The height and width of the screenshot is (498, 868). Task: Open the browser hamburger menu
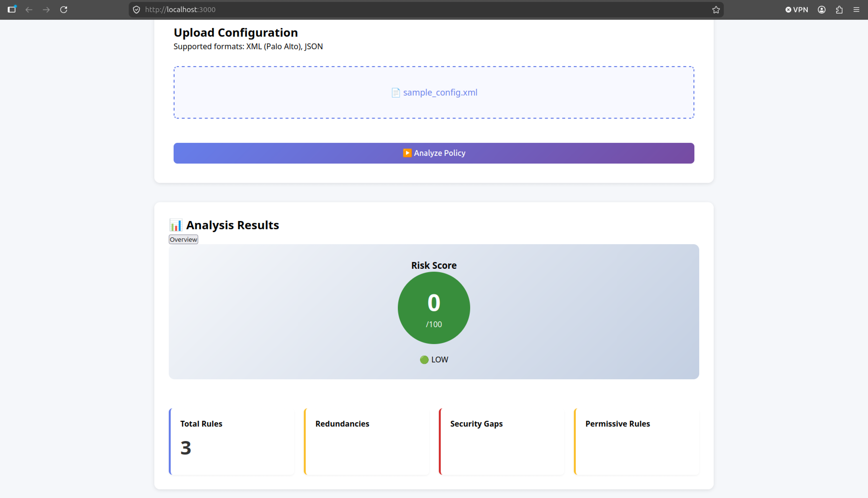(856, 10)
